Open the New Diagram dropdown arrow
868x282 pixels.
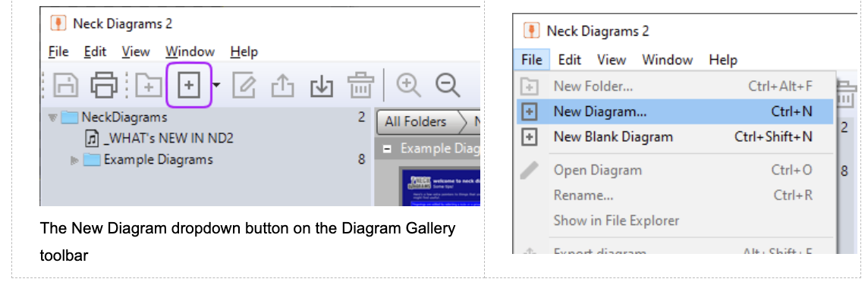[x=217, y=85]
